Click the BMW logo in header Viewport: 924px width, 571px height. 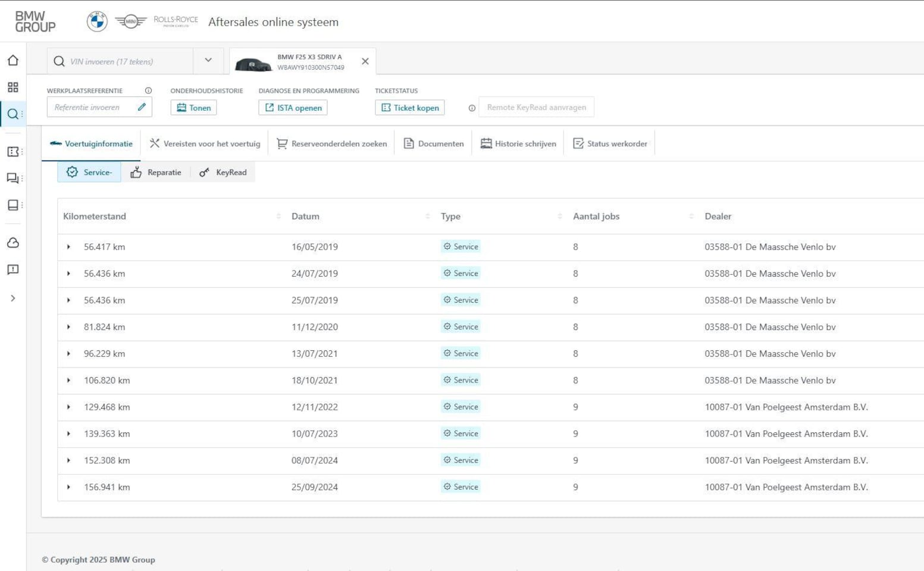click(x=97, y=21)
